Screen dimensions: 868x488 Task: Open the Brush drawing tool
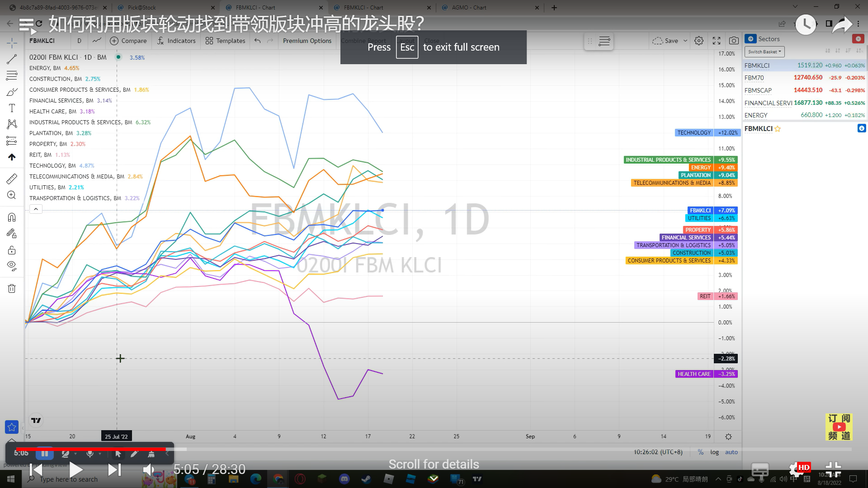pyautogui.click(x=11, y=92)
